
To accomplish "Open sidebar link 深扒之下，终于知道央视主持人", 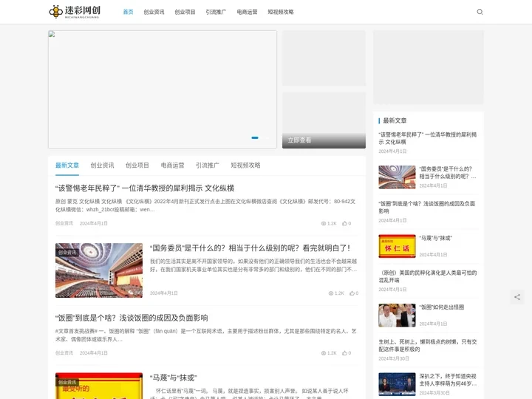I will click(x=448, y=380).
